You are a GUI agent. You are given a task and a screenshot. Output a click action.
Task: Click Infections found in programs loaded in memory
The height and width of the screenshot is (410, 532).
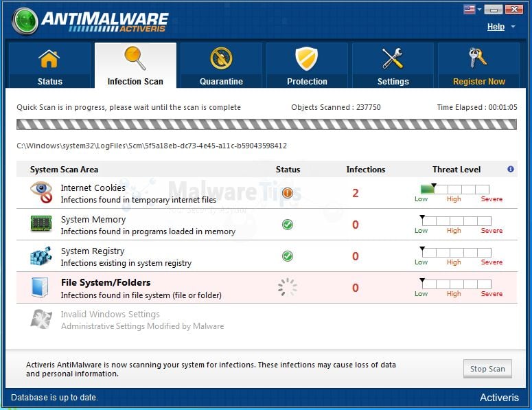[x=148, y=231]
